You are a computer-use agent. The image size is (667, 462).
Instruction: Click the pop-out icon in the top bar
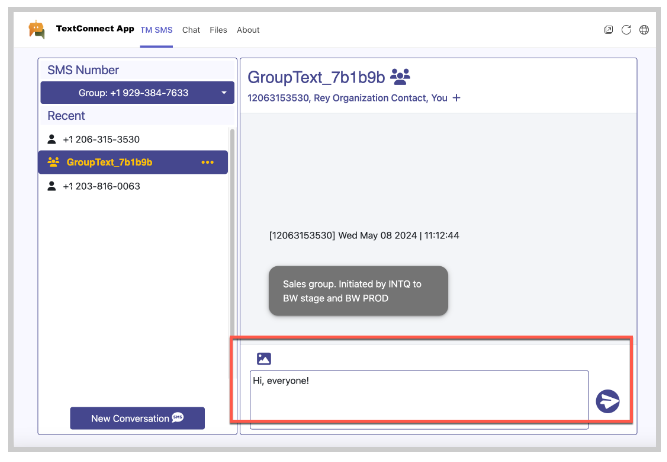[x=609, y=30]
